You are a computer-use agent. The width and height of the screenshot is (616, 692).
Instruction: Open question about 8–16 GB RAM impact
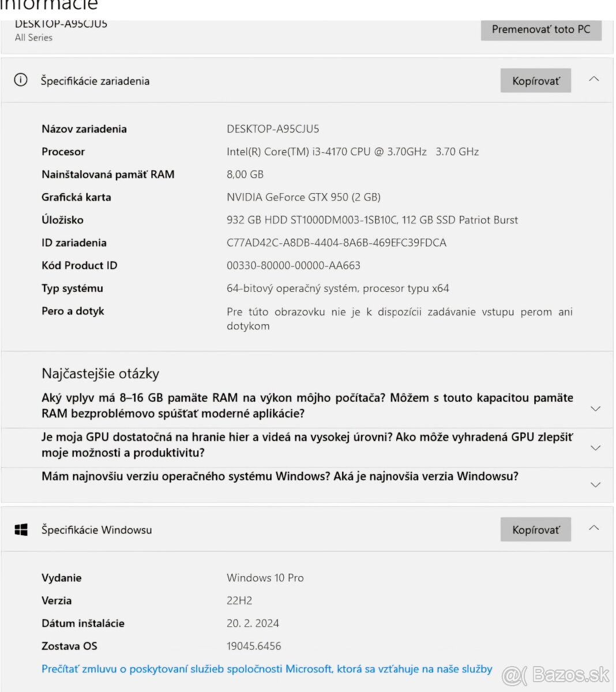tap(307, 405)
